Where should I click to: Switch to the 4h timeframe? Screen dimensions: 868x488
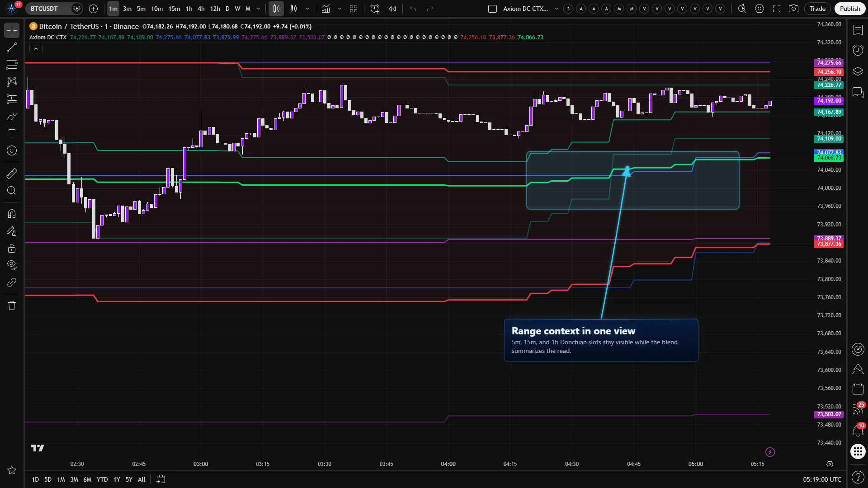point(201,9)
